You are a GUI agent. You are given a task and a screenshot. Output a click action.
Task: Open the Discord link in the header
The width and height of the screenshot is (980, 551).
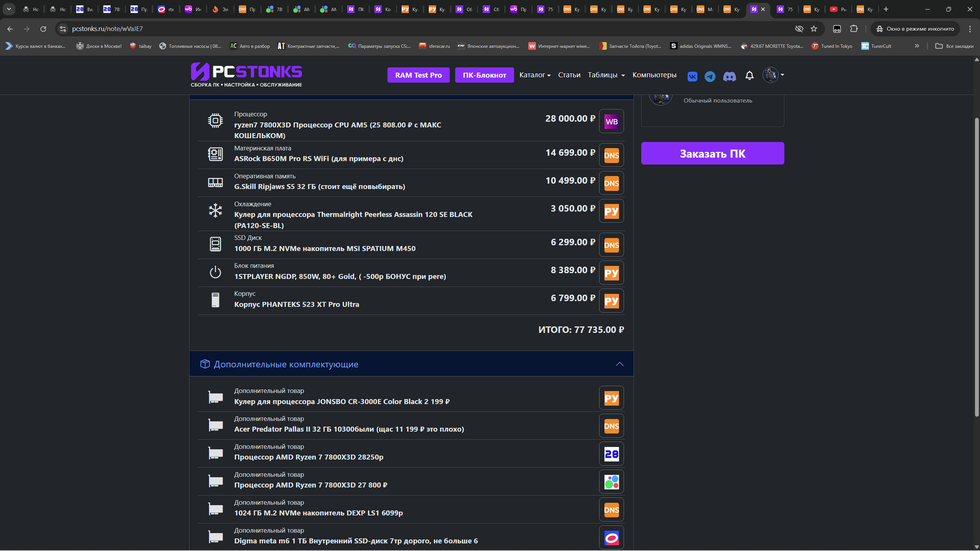tap(729, 76)
